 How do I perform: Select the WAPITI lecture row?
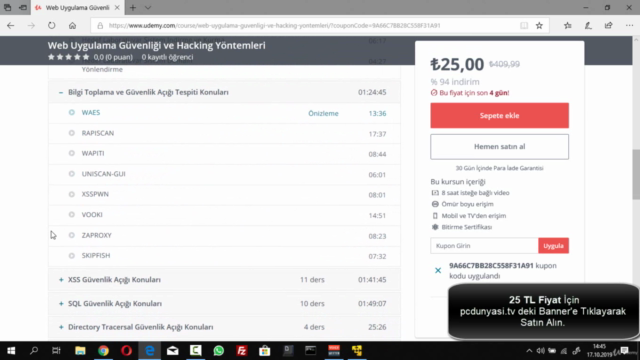tap(224, 154)
